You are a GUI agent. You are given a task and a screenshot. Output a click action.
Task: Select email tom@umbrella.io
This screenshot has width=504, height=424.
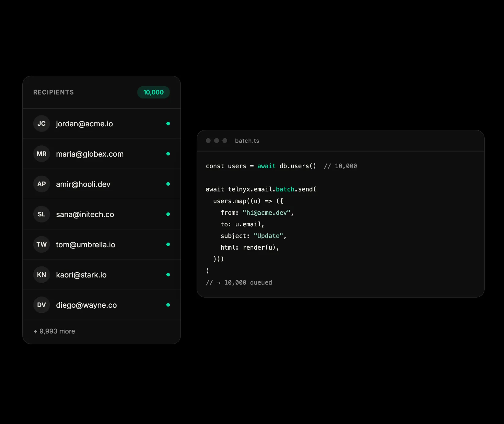pyautogui.click(x=86, y=245)
